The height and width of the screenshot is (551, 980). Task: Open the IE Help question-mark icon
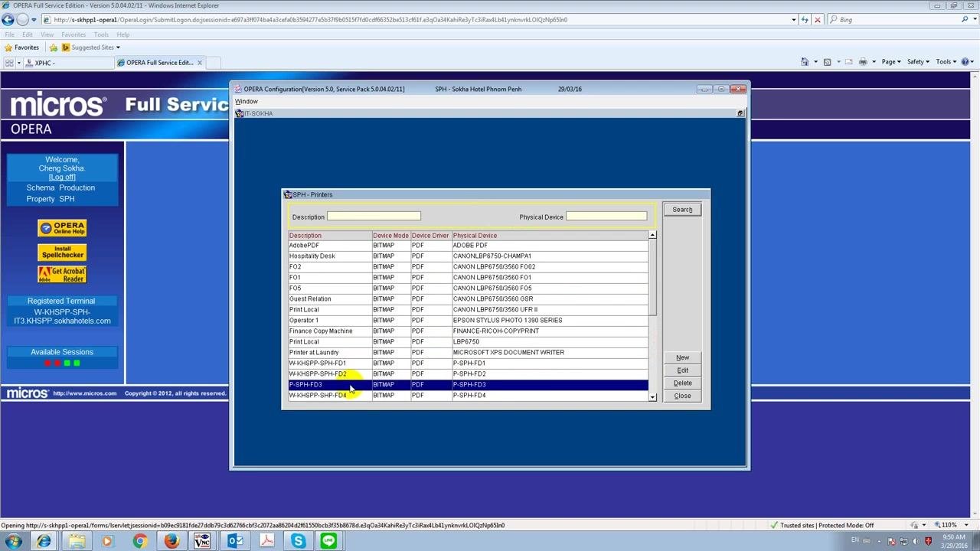click(x=965, y=62)
